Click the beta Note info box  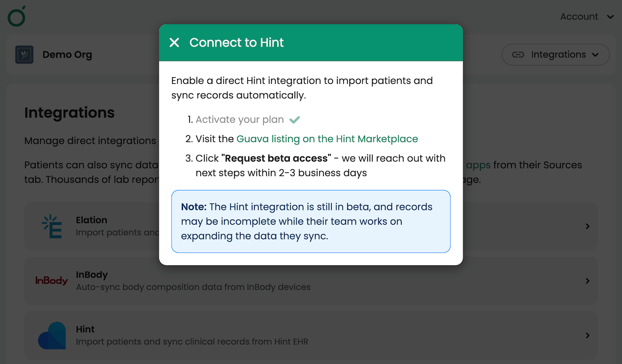coord(311,221)
